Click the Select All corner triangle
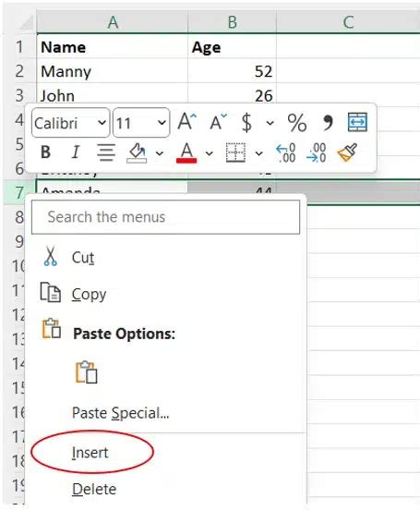Screen dimensions: 420x511 click(x=27, y=23)
